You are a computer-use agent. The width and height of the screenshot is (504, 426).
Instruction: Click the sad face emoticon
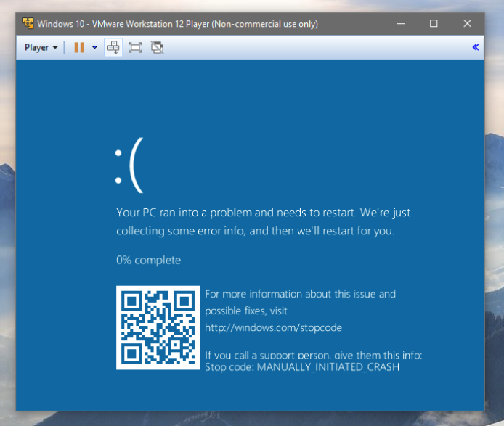(129, 165)
